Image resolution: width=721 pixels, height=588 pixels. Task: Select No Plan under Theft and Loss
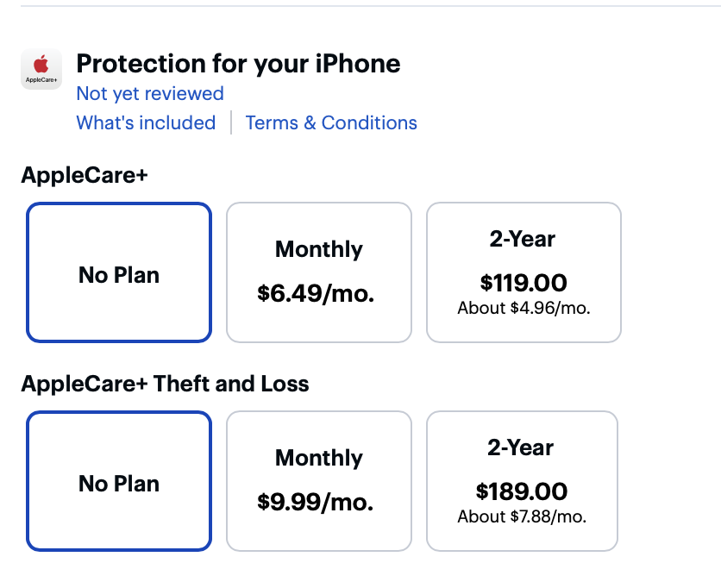(x=119, y=481)
